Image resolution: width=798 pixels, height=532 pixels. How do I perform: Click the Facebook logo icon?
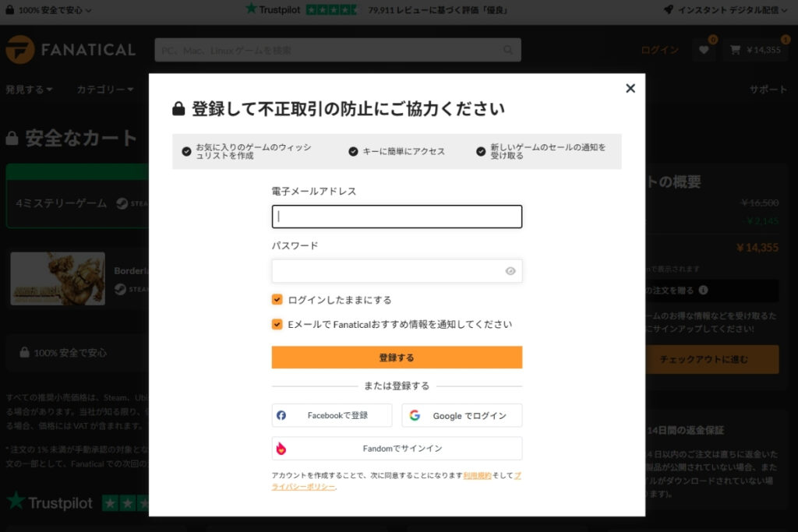281,415
